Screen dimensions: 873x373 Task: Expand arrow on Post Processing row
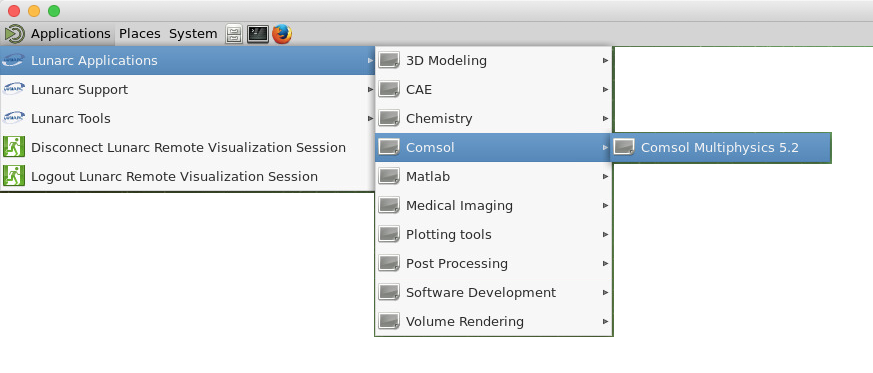606,263
